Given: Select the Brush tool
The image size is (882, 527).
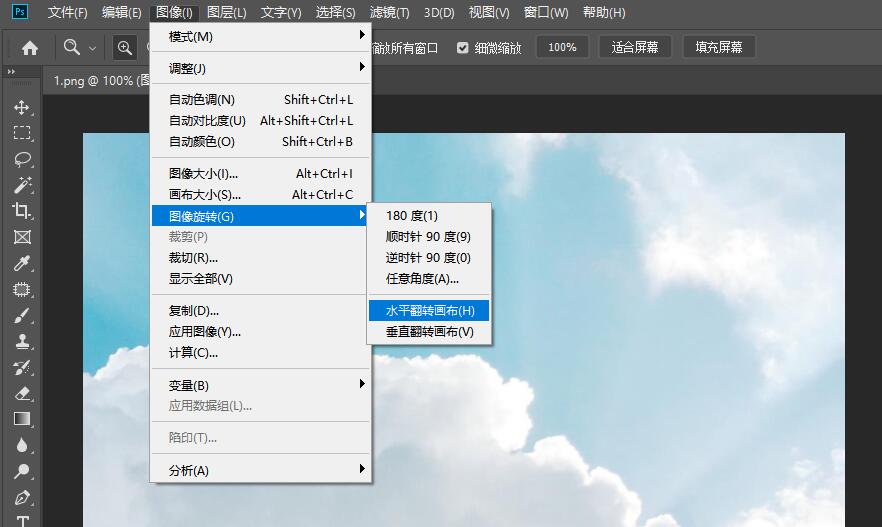Looking at the screenshot, I should pyautogui.click(x=22, y=315).
